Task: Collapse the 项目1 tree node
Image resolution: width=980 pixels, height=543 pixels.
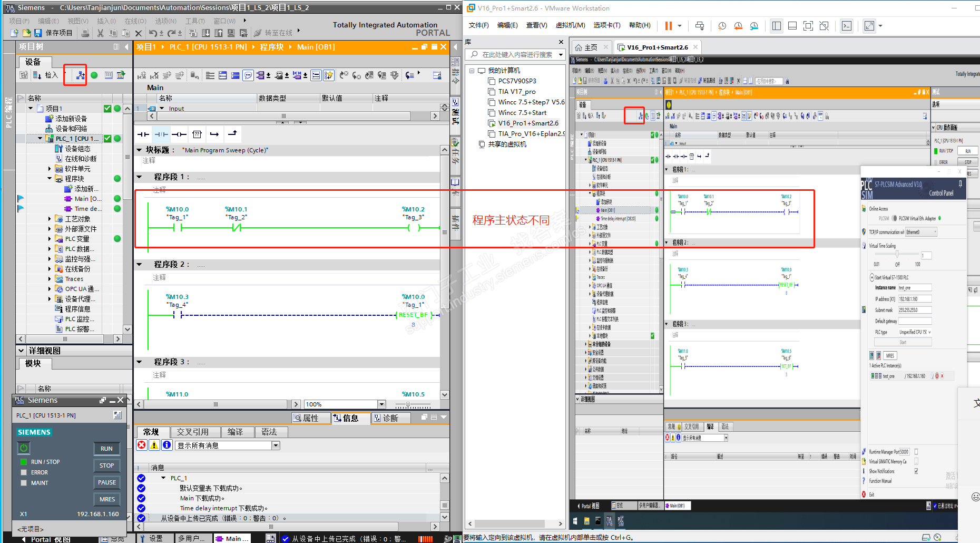Action: click(x=31, y=108)
